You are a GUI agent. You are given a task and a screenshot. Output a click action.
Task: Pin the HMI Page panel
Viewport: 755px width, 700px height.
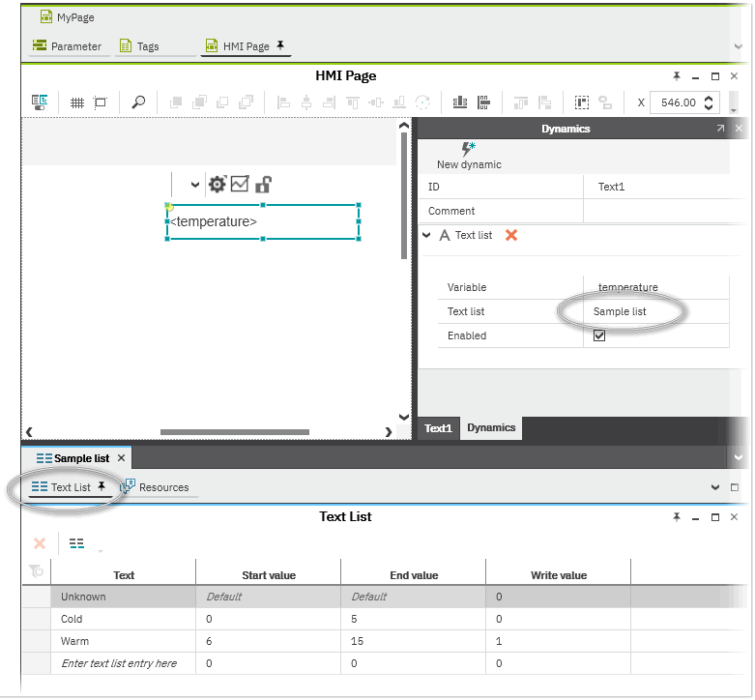pos(677,76)
